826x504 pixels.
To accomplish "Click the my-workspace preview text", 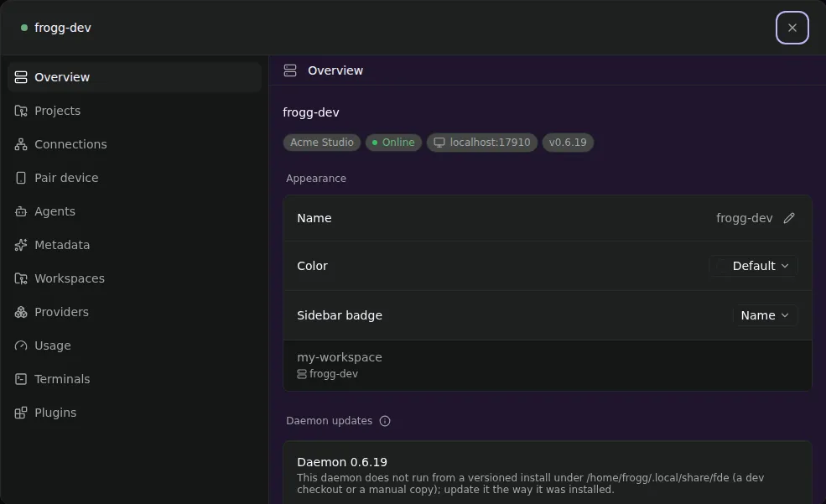I will pos(340,357).
